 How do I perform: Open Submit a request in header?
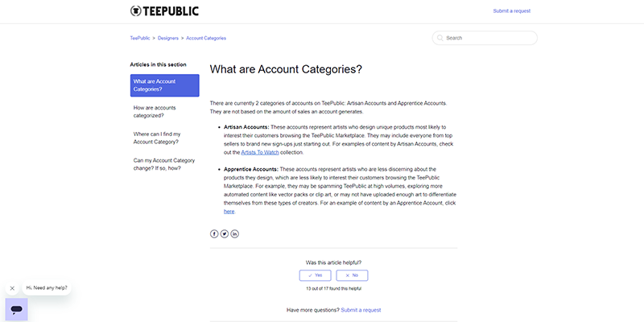coord(511,11)
